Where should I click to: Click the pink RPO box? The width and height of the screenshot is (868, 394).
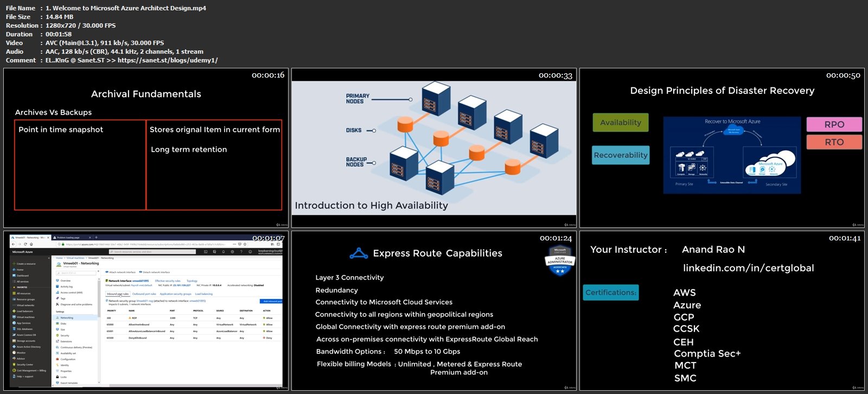(834, 124)
